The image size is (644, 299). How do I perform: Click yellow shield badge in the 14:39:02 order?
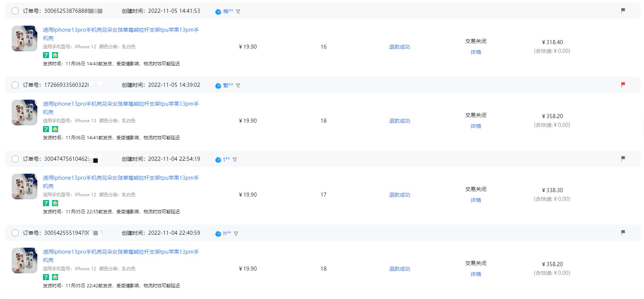55,129
